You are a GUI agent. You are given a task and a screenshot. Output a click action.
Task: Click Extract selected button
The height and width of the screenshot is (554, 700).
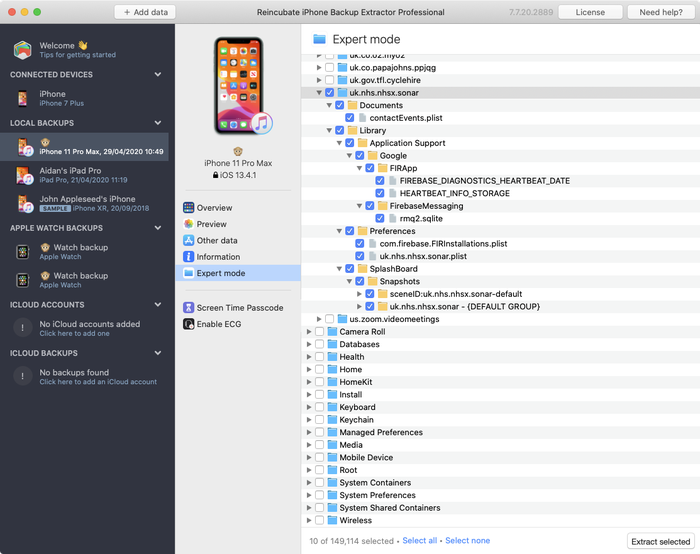[x=660, y=542]
